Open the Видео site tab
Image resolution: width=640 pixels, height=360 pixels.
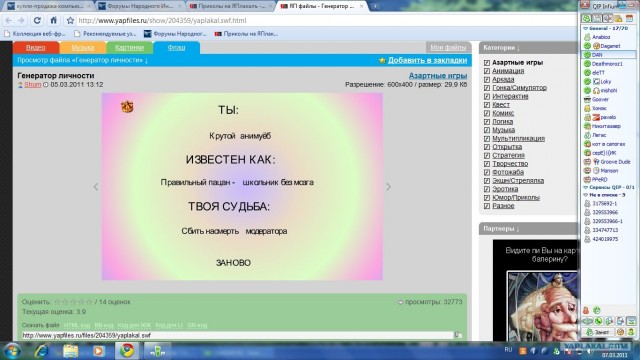36,48
